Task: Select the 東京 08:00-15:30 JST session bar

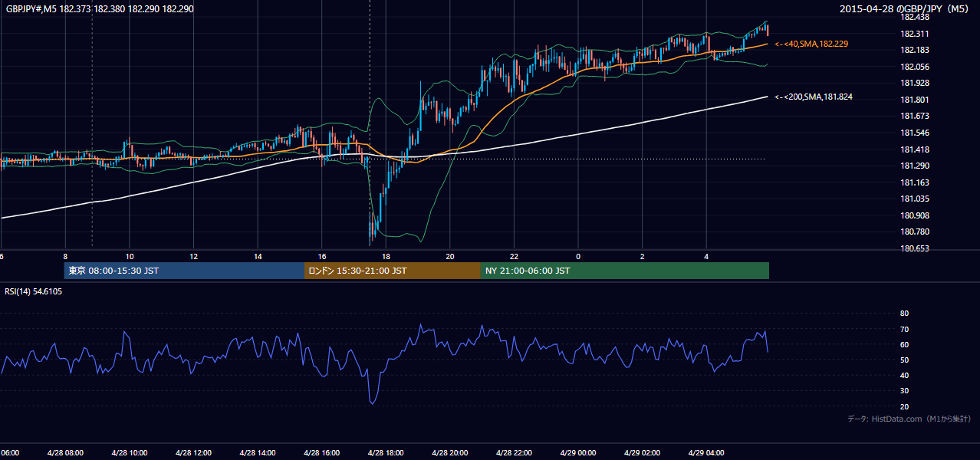Action: [184, 271]
